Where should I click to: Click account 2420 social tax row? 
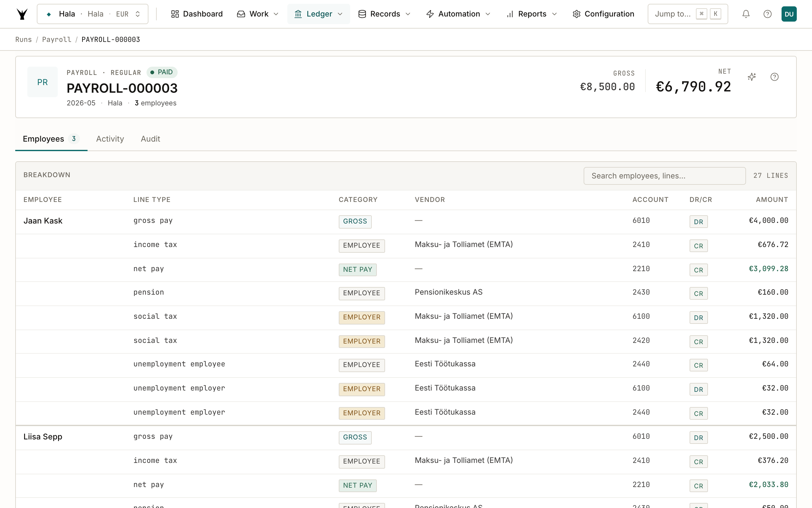click(x=641, y=340)
